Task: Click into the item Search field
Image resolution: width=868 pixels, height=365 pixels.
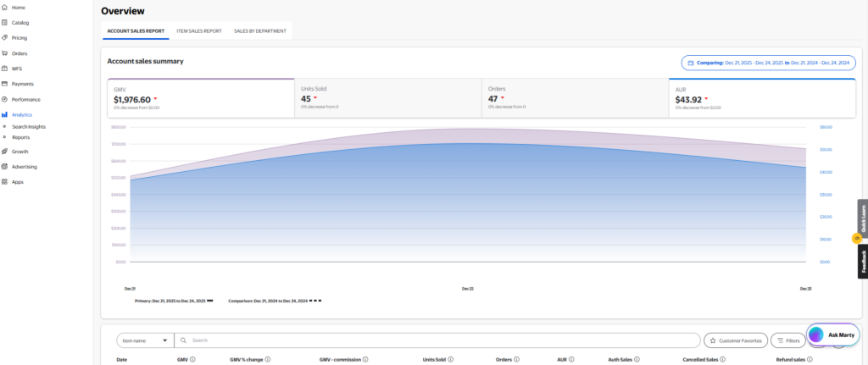Action: click(x=437, y=340)
